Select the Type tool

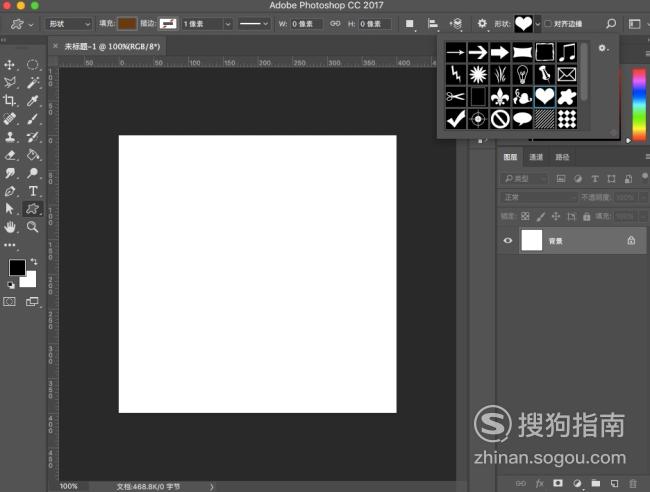click(x=32, y=191)
